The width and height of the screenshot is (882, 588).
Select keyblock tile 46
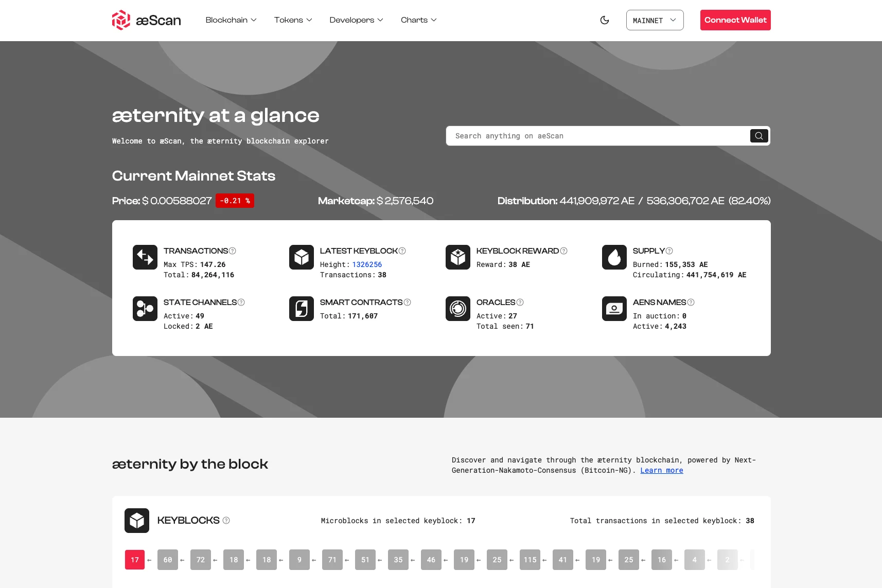[x=431, y=560]
